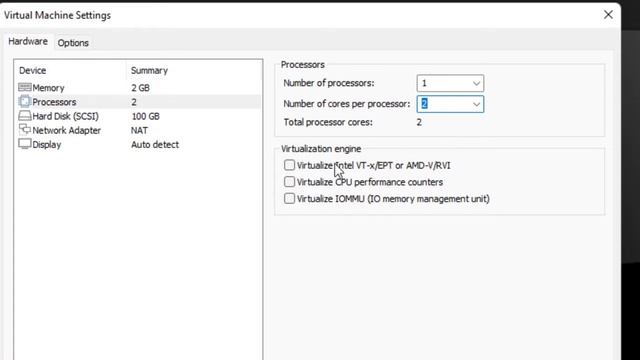640x360 pixels.
Task: Click the Number of processors label
Action: [329, 83]
